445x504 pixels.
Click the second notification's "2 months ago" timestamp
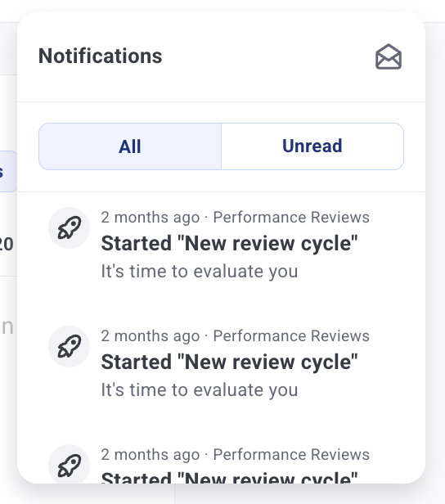(151, 336)
